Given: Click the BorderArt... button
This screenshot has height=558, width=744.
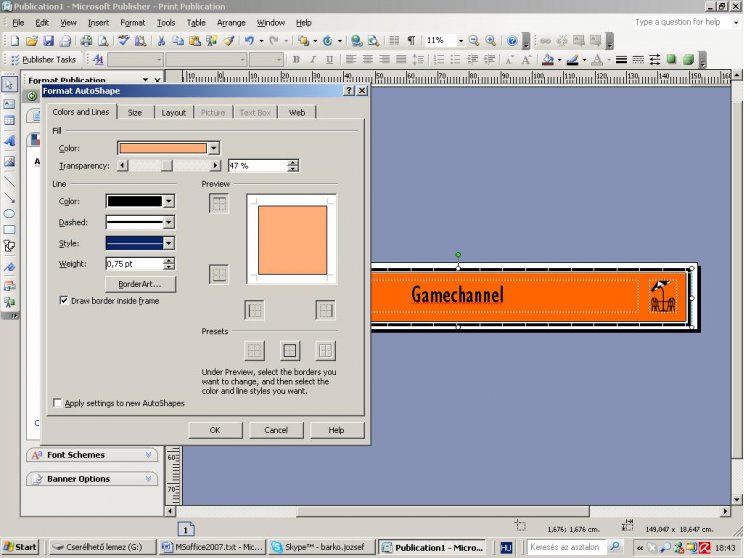Looking at the screenshot, I should pos(140,284).
